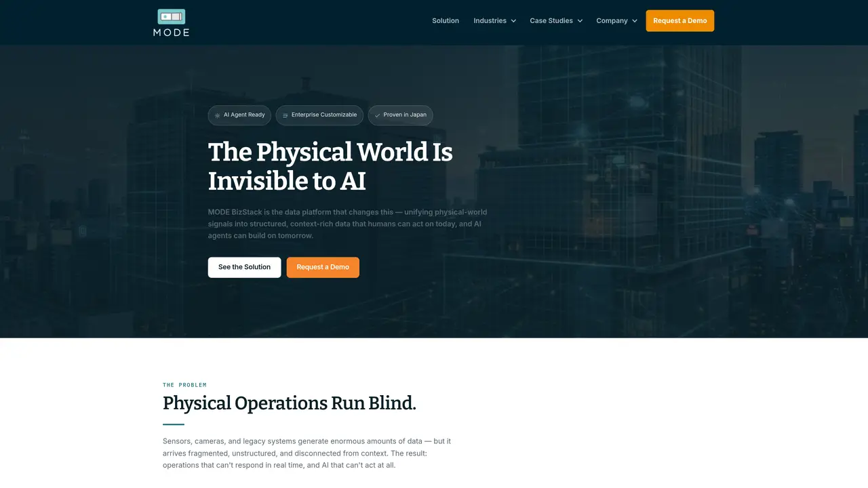Click the MODE logo icon
This screenshot has height=488, width=868.
click(x=171, y=17)
